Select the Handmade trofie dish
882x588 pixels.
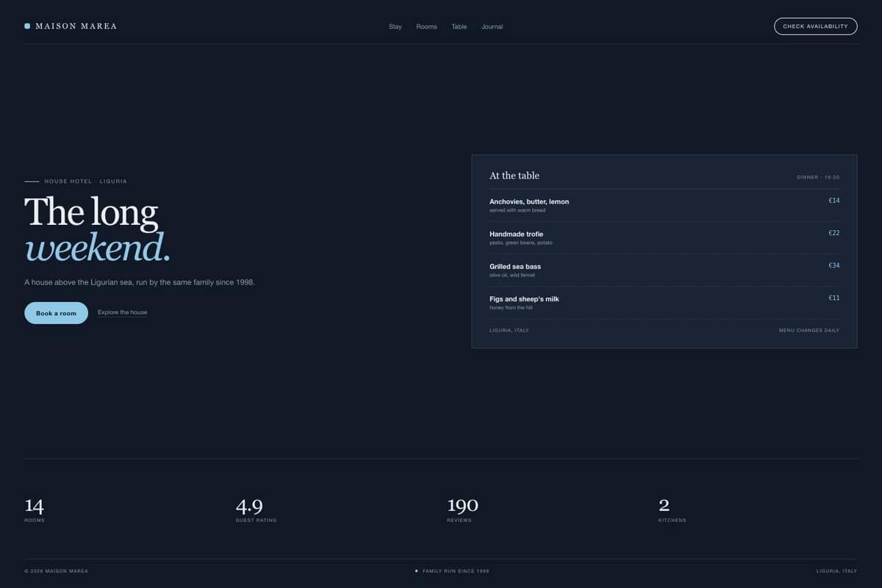516,234
